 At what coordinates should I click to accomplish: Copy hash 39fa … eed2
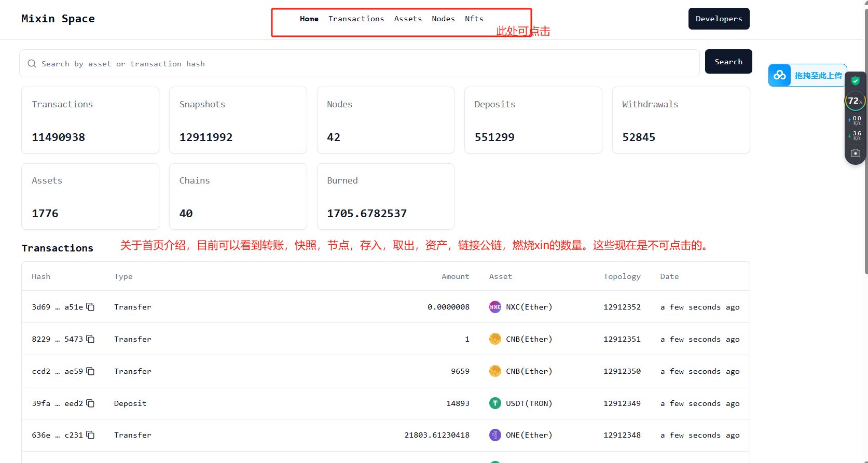tap(90, 403)
